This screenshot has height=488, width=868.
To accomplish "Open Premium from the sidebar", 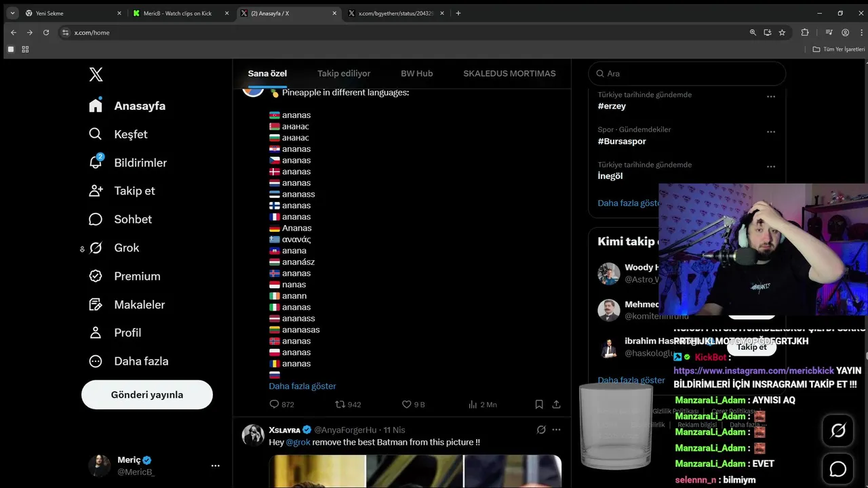I will pos(124,276).
